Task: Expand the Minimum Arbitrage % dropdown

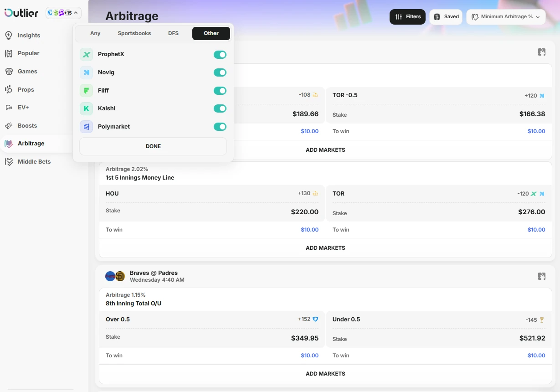Action: click(506, 17)
